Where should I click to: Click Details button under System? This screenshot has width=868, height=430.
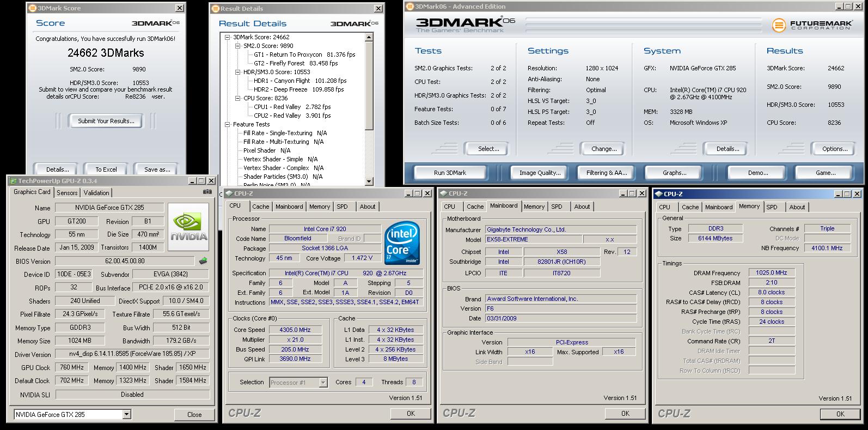pos(727,149)
